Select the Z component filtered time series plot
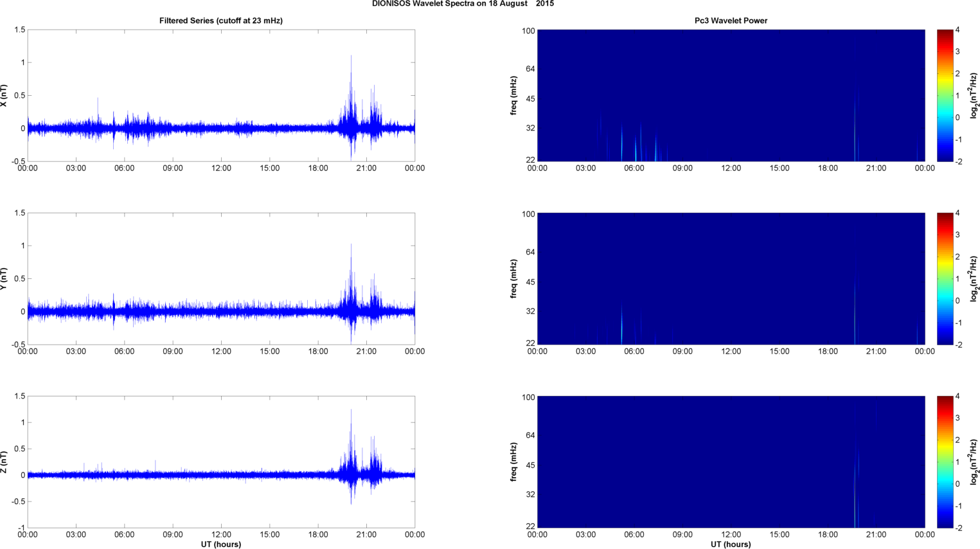Image resolution: width=980 pixels, height=549 pixels. (221, 462)
